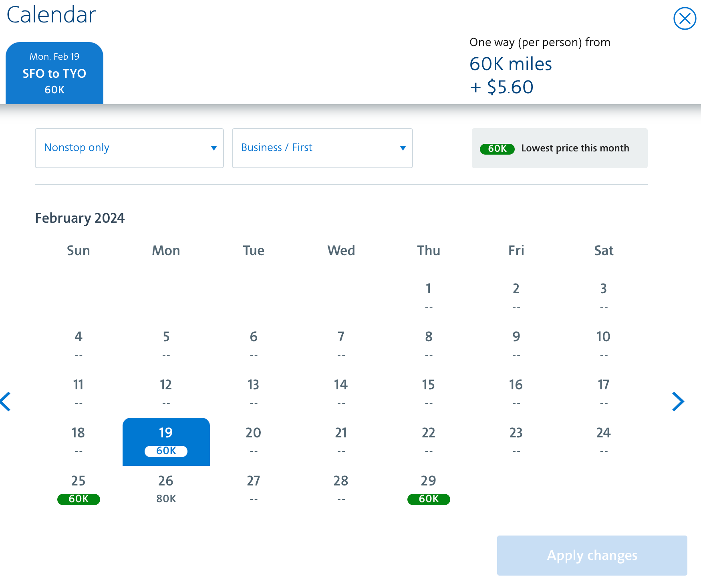Pick Saturday February 24
The image size is (701, 588).
[x=603, y=441]
